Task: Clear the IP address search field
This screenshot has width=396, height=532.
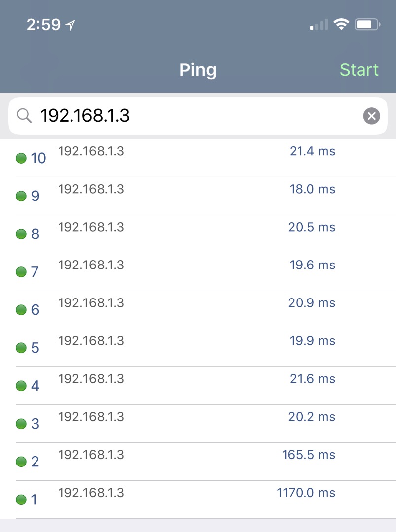Action: pyautogui.click(x=371, y=116)
